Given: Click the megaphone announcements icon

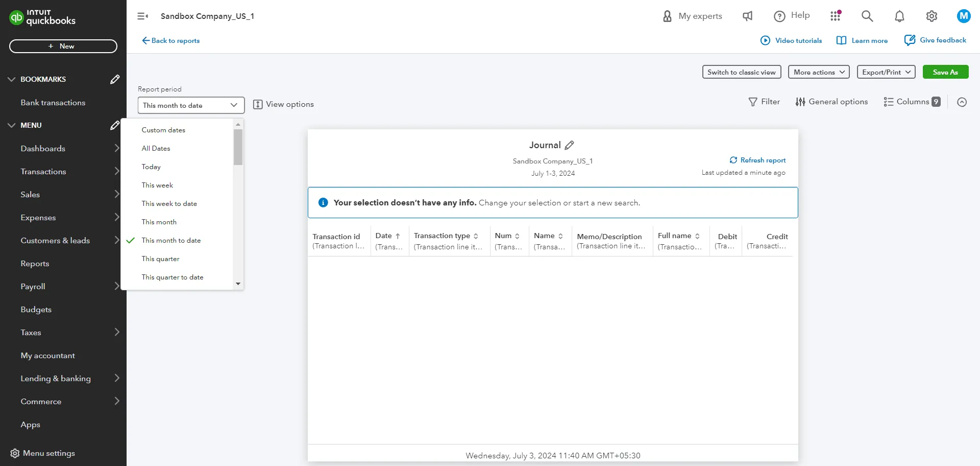Looking at the screenshot, I should click(x=747, y=16).
